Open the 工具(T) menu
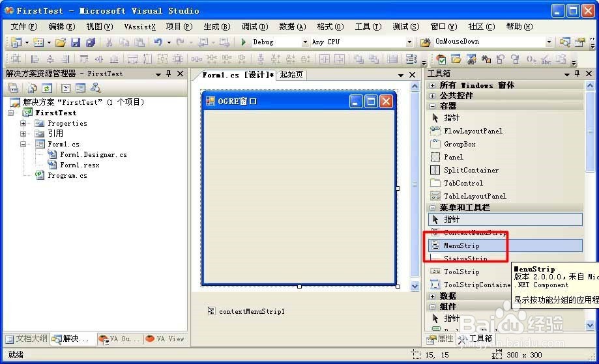The height and width of the screenshot is (364, 599). coord(368,26)
